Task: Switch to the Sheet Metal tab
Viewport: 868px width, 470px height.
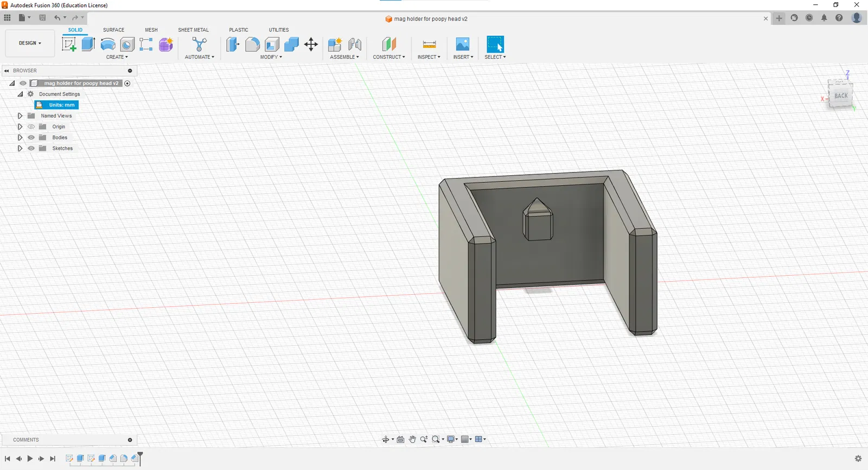Action: pos(193,30)
